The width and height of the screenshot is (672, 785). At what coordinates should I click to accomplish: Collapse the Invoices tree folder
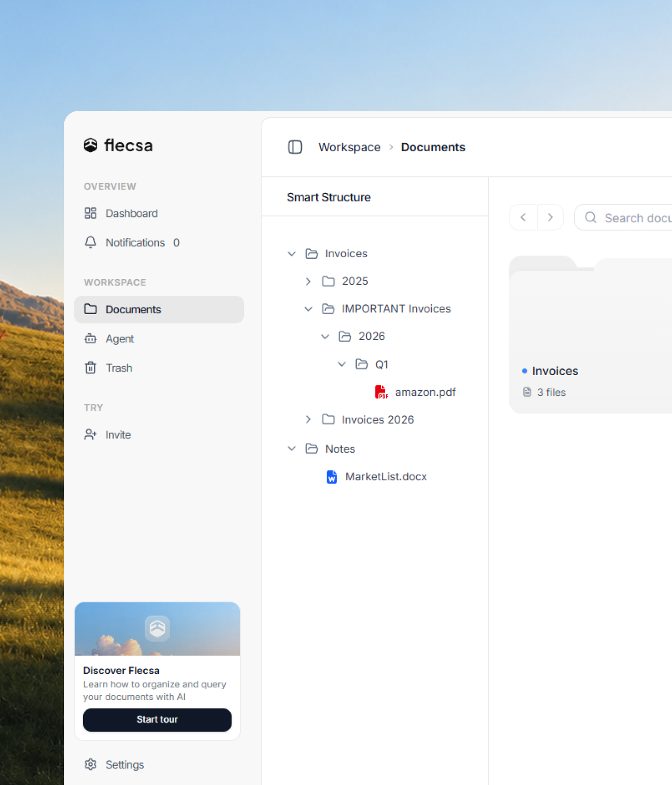tap(292, 254)
